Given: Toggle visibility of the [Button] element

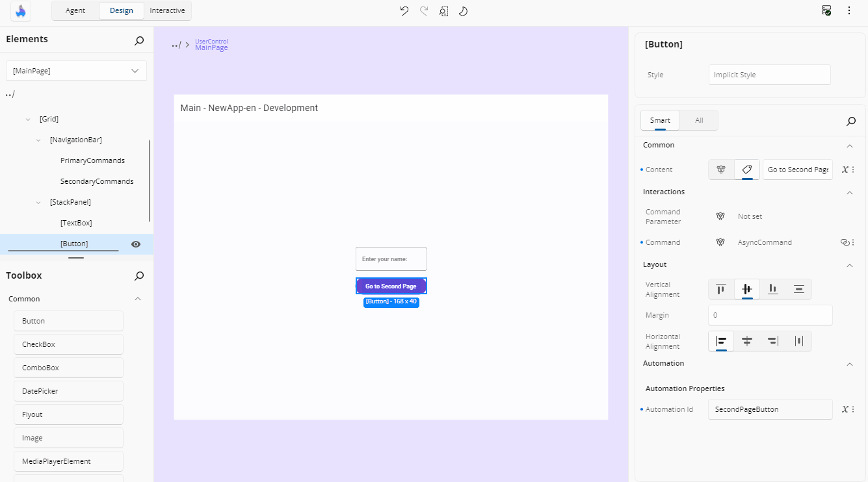Looking at the screenshot, I should (136, 244).
